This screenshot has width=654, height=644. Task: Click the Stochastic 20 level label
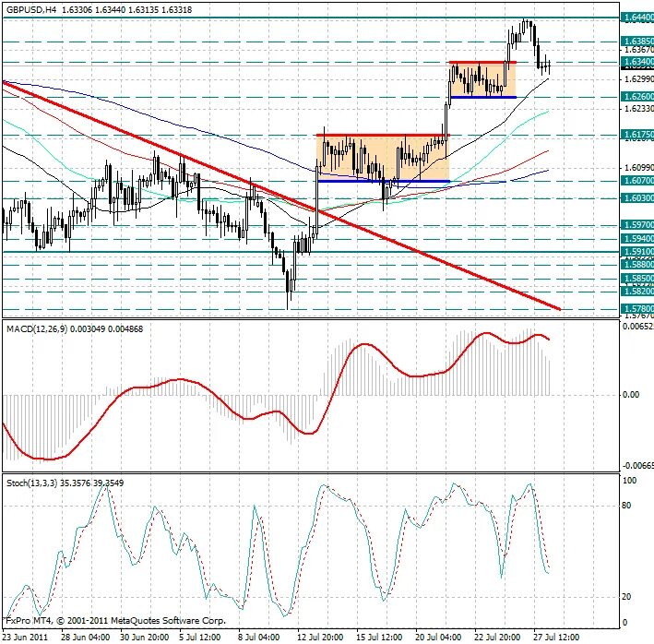[x=626, y=597]
